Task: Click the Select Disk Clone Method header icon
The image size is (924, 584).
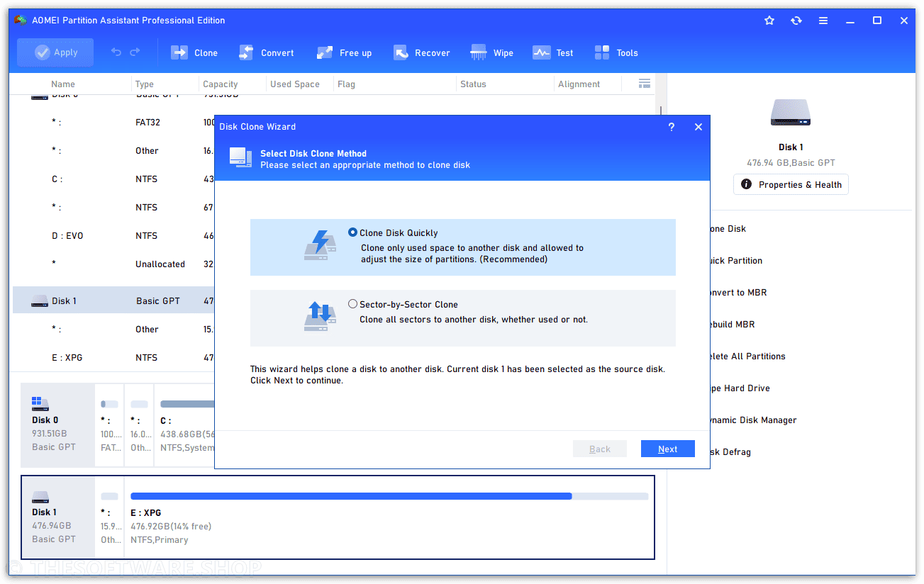Action: [240, 157]
